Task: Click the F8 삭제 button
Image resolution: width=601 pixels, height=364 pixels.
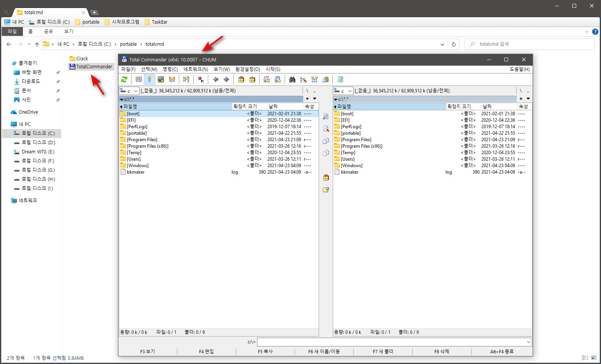Action: point(442,352)
